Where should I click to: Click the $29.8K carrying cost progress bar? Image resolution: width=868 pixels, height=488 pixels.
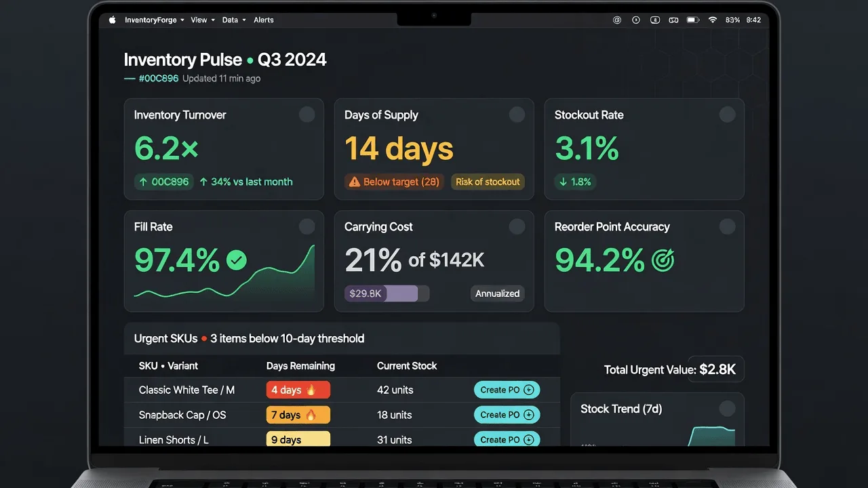click(387, 293)
